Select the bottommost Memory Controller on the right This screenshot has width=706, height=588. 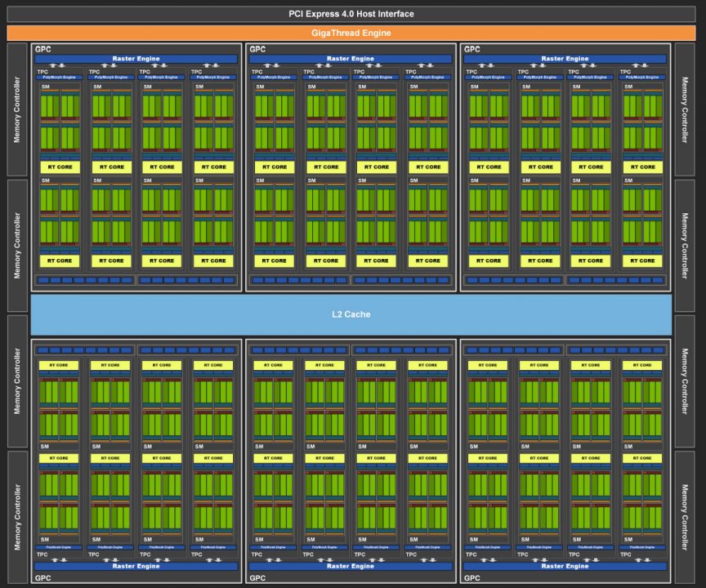tap(686, 517)
